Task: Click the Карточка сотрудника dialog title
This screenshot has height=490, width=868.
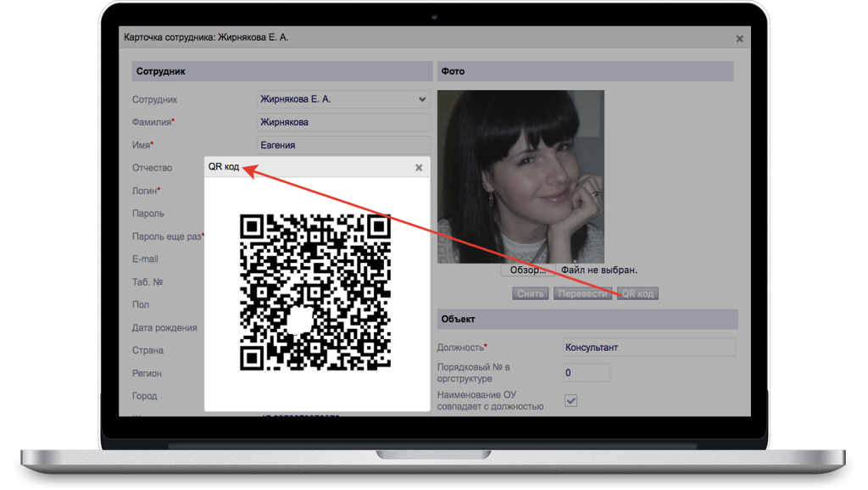Action: coord(206,37)
